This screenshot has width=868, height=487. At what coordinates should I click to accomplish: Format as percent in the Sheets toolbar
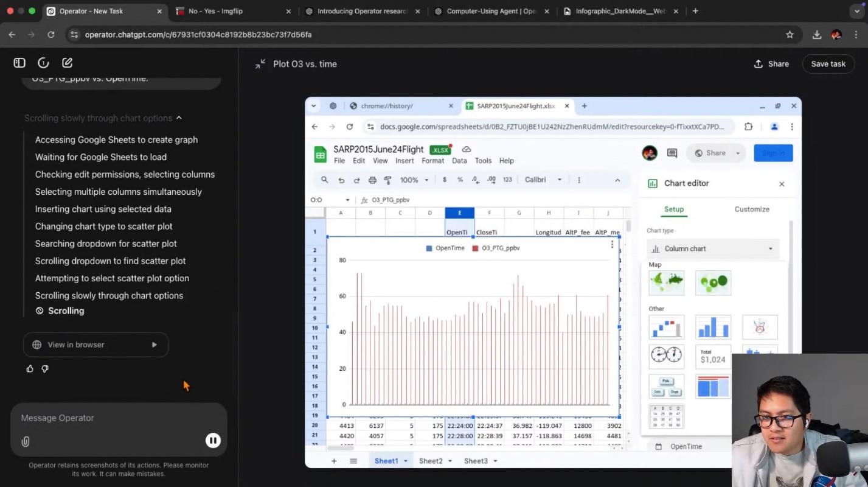click(460, 180)
